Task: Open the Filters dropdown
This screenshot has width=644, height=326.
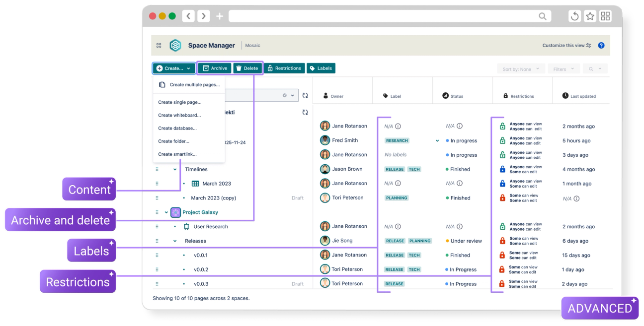Action: pyautogui.click(x=563, y=68)
